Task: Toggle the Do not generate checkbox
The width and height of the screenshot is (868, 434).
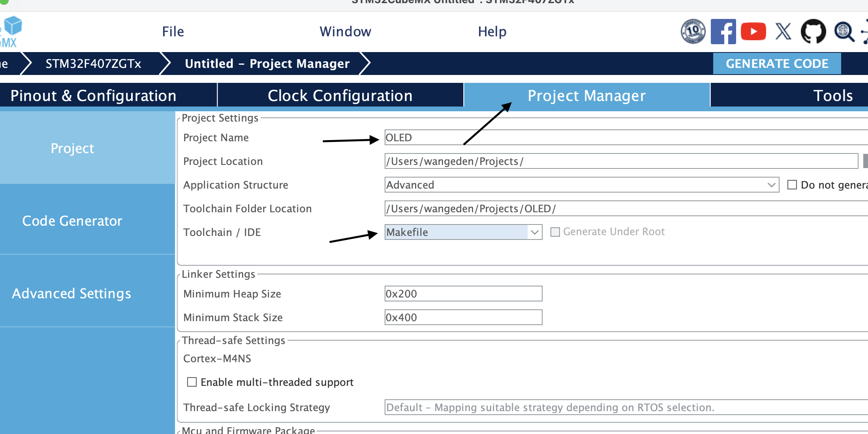Action: coord(792,185)
